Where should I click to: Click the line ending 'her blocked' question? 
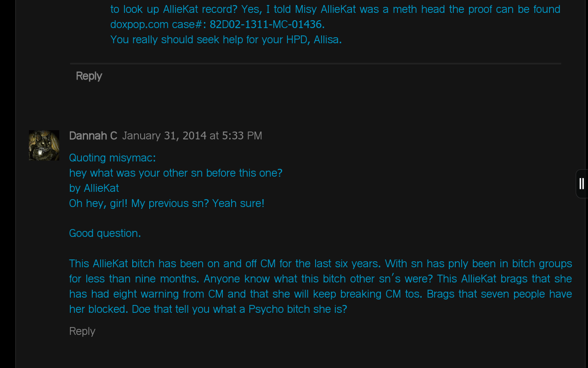(x=208, y=309)
